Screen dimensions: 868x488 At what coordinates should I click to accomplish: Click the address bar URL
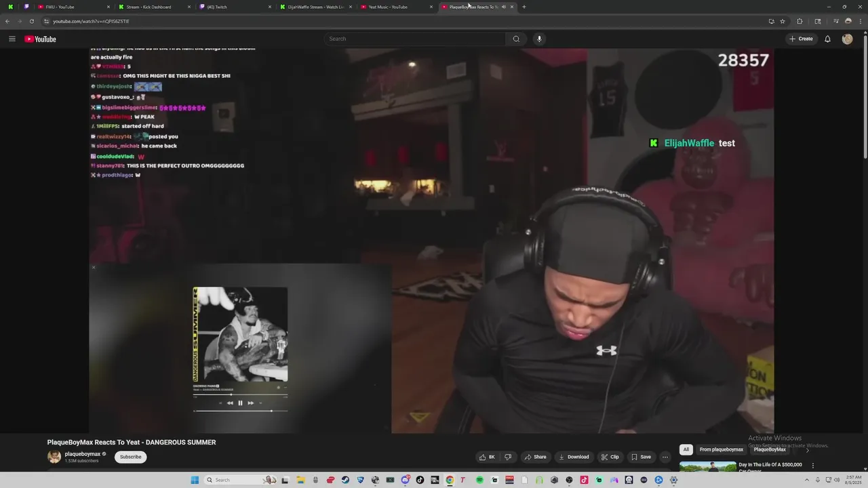point(91,21)
